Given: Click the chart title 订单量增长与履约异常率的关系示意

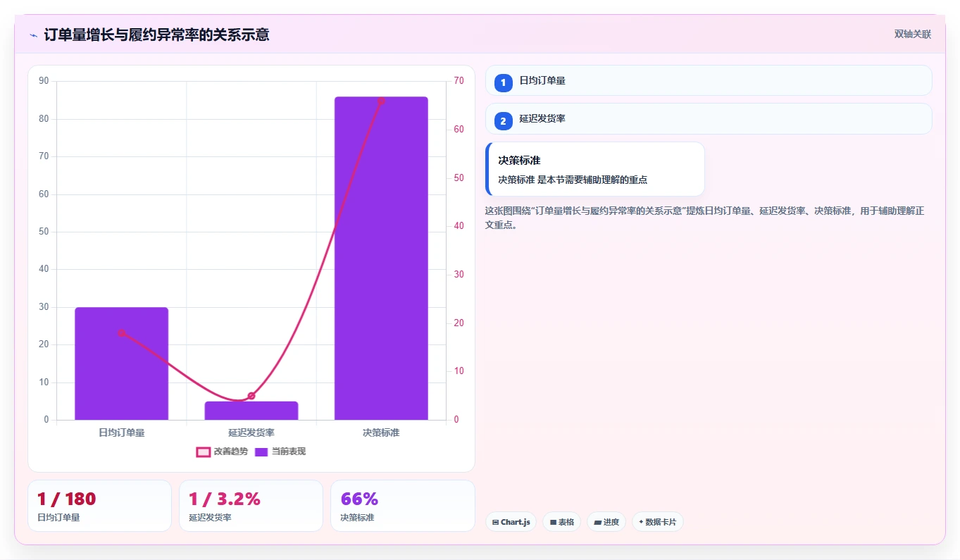Looking at the screenshot, I should pos(156,35).
